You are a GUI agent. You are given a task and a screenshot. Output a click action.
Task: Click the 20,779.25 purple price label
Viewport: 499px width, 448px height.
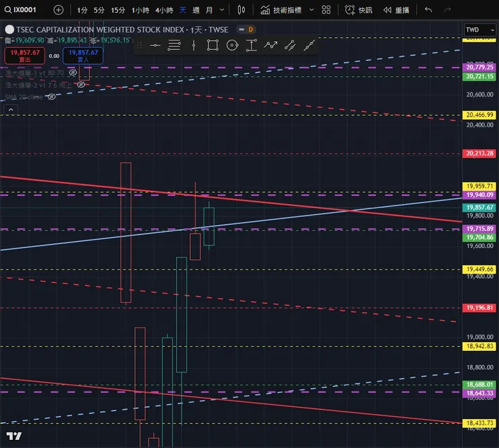[479, 67]
